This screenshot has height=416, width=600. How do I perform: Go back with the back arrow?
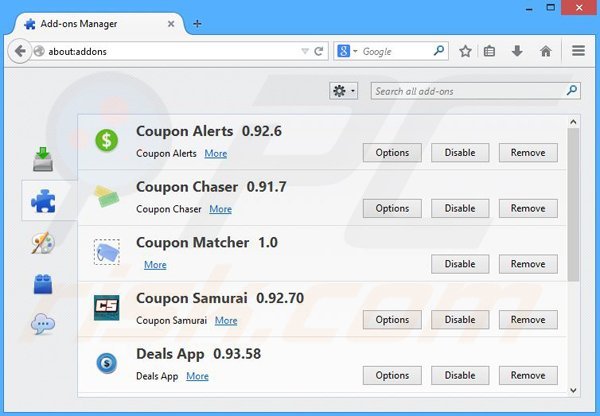[x=19, y=51]
